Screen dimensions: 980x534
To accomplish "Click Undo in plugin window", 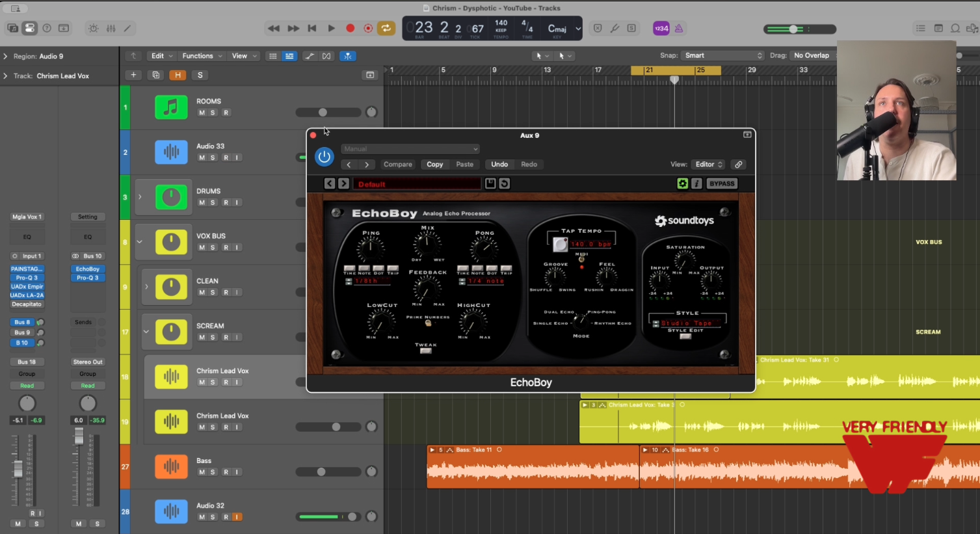I will (x=499, y=165).
